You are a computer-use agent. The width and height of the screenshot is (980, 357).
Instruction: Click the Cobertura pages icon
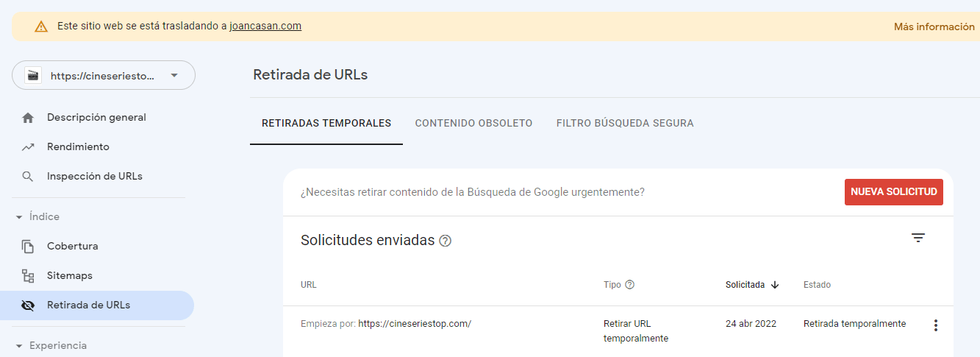tap(28, 247)
